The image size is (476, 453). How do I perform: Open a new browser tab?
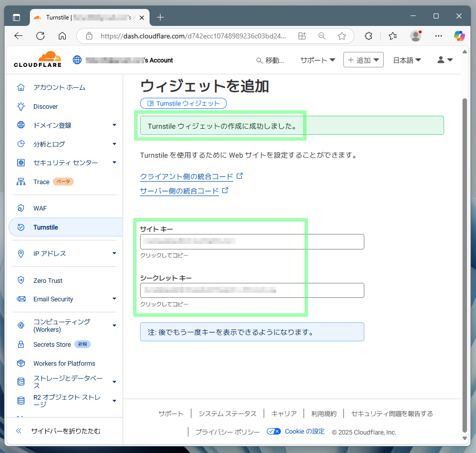click(x=160, y=17)
